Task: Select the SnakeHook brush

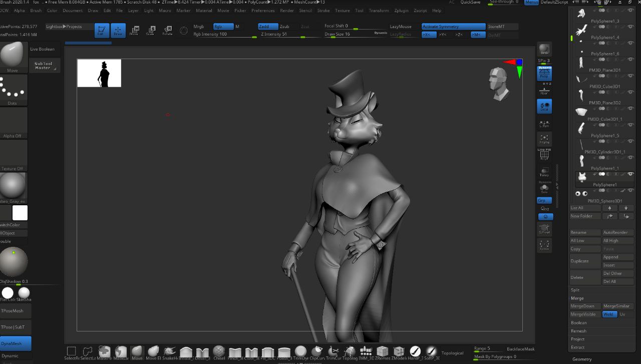Action: 170,352
